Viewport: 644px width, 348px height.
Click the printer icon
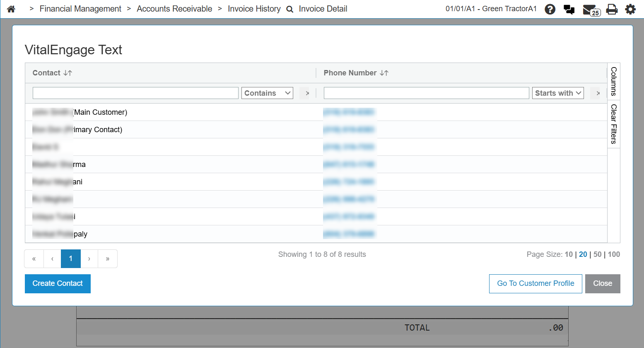click(612, 9)
